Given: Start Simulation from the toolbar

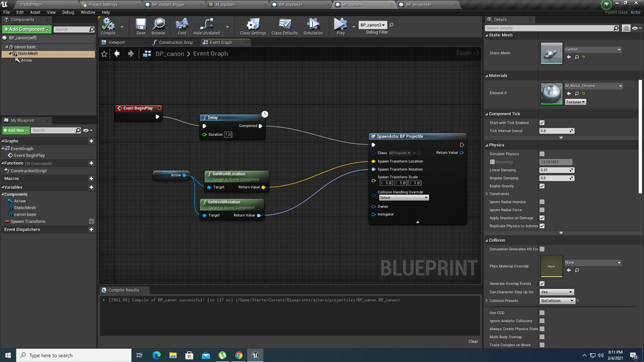Looking at the screenshot, I should (313, 26).
